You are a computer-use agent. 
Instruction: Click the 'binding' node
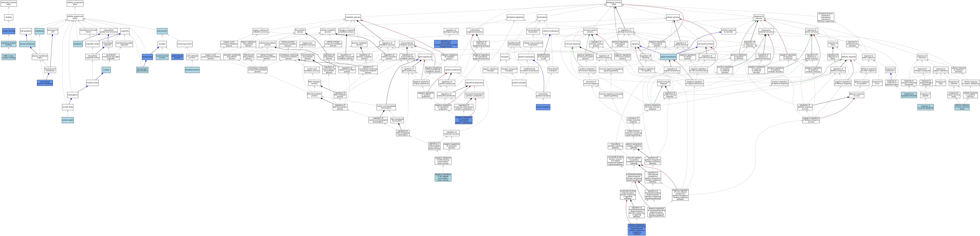click(x=8, y=17)
